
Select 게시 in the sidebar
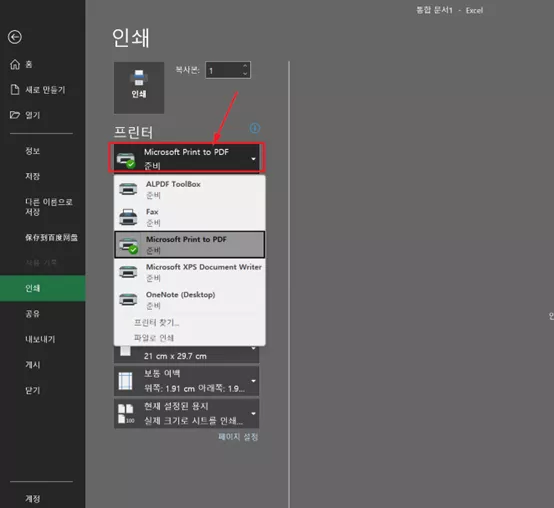(x=33, y=365)
